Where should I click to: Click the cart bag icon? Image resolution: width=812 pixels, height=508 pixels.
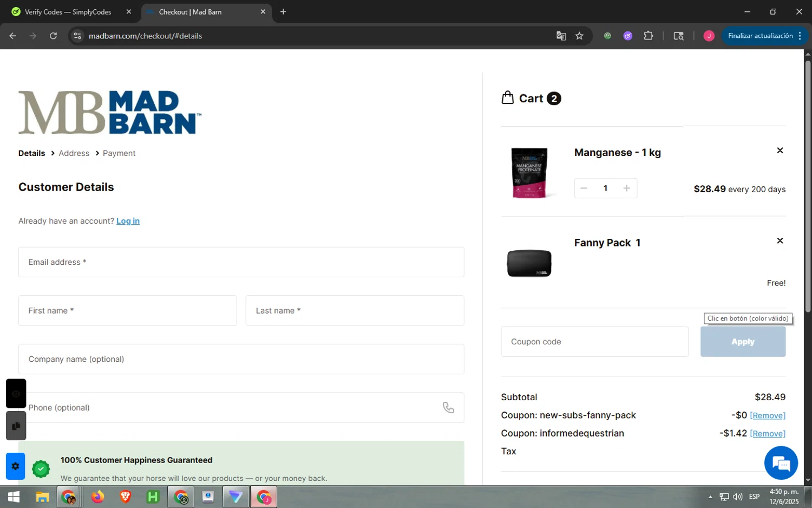coord(508,97)
